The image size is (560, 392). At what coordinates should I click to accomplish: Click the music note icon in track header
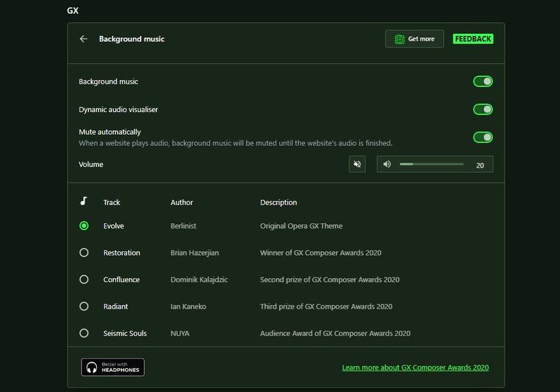click(x=83, y=201)
